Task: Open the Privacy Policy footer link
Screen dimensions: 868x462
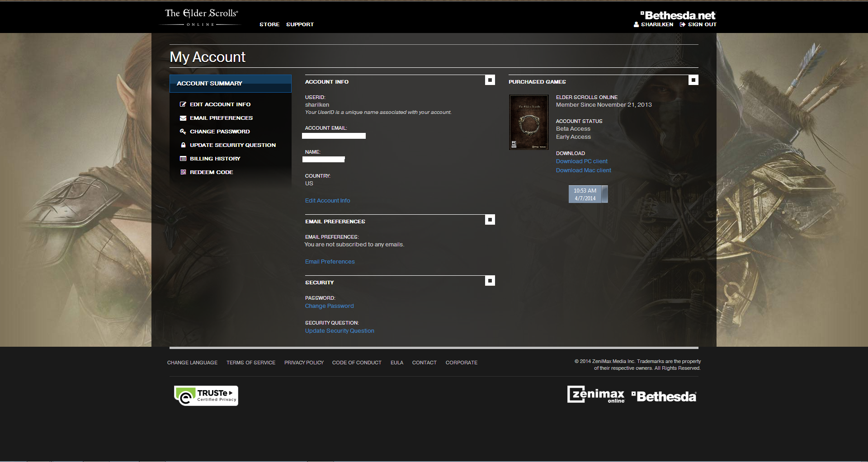Action: 304,363
